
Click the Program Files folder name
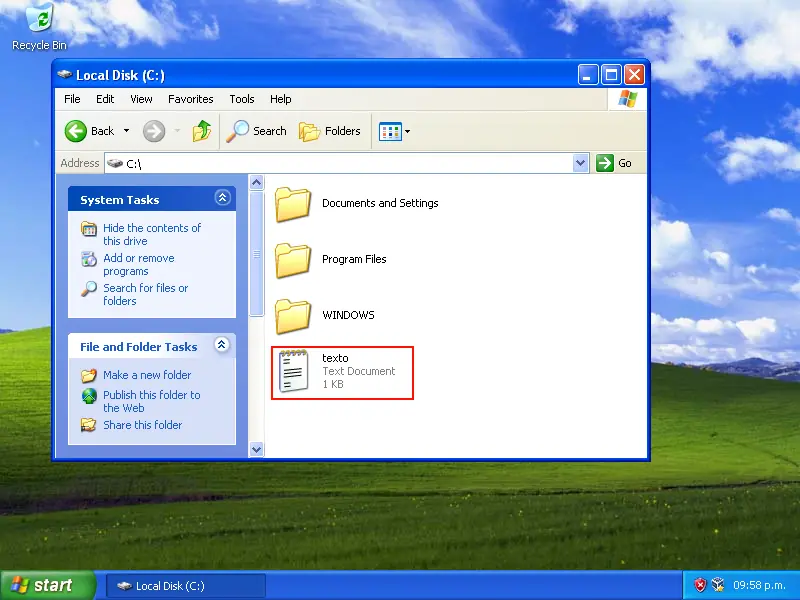[354, 259]
